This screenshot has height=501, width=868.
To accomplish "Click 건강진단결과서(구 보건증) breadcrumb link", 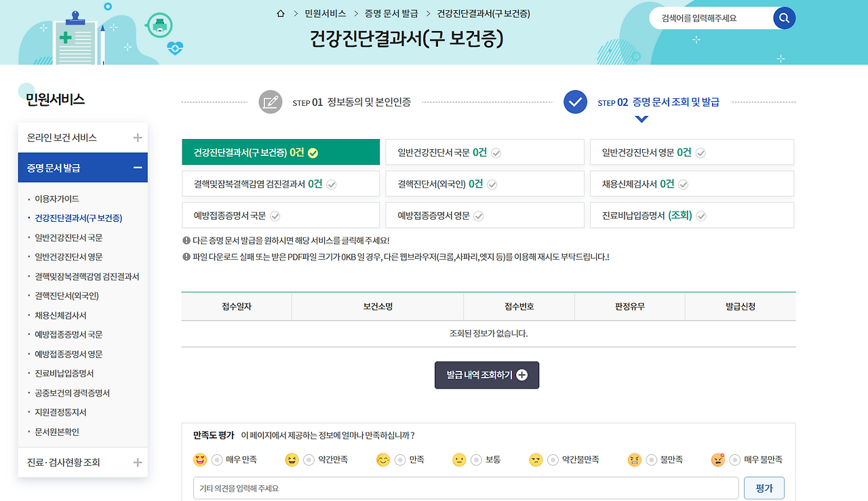I will 484,14.
